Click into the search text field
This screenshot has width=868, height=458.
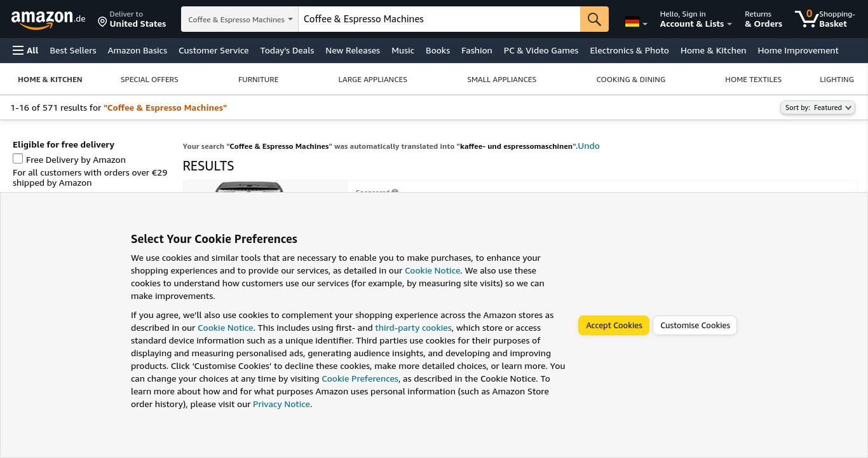(439, 19)
